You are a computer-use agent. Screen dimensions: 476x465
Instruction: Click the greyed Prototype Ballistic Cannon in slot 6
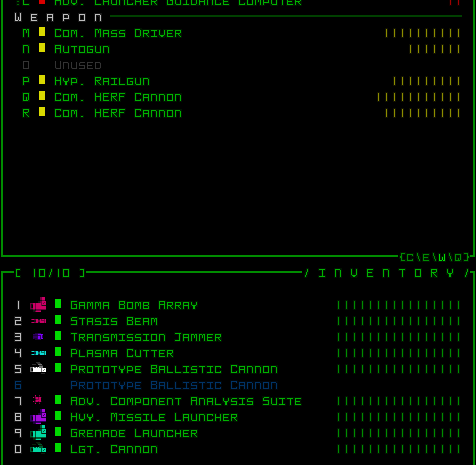click(174, 385)
